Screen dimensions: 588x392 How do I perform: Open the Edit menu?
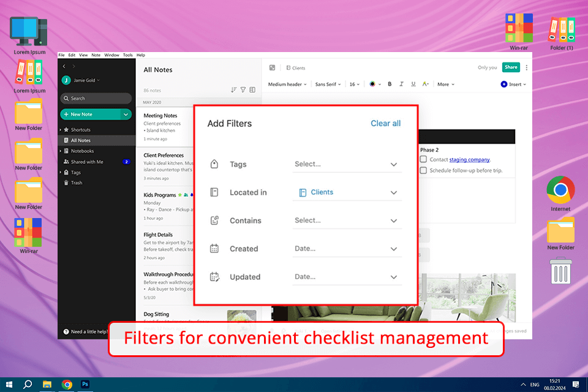(x=72, y=55)
